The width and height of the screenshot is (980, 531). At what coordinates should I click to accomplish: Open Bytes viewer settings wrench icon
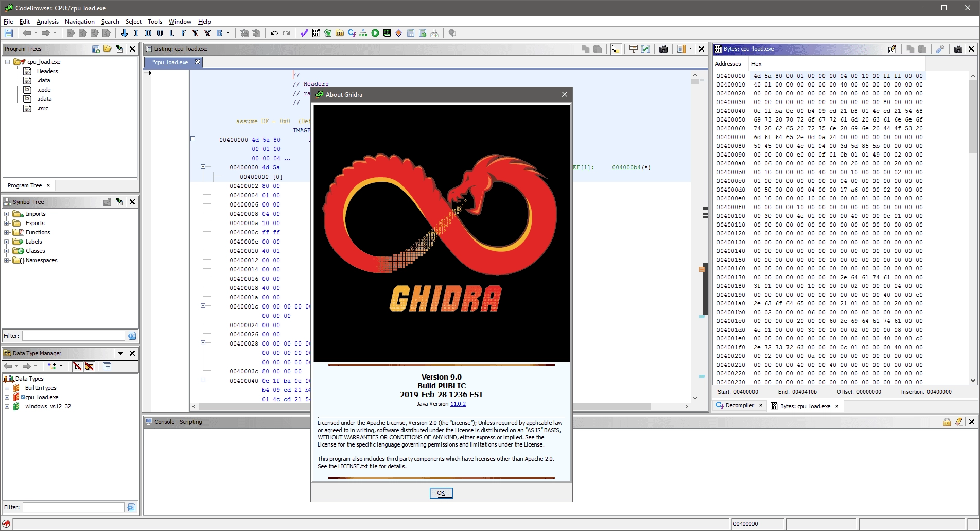click(940, 49)
